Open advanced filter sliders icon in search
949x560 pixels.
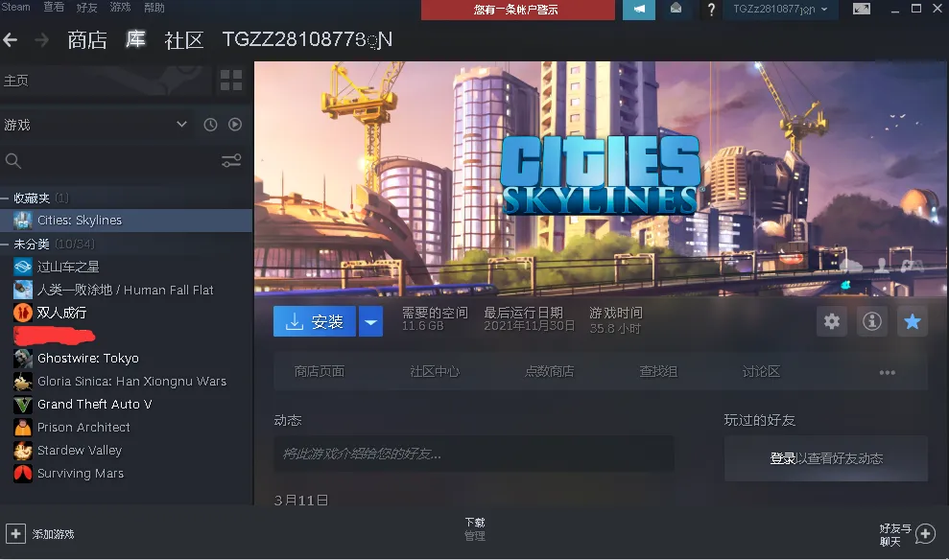click(231, 161)
